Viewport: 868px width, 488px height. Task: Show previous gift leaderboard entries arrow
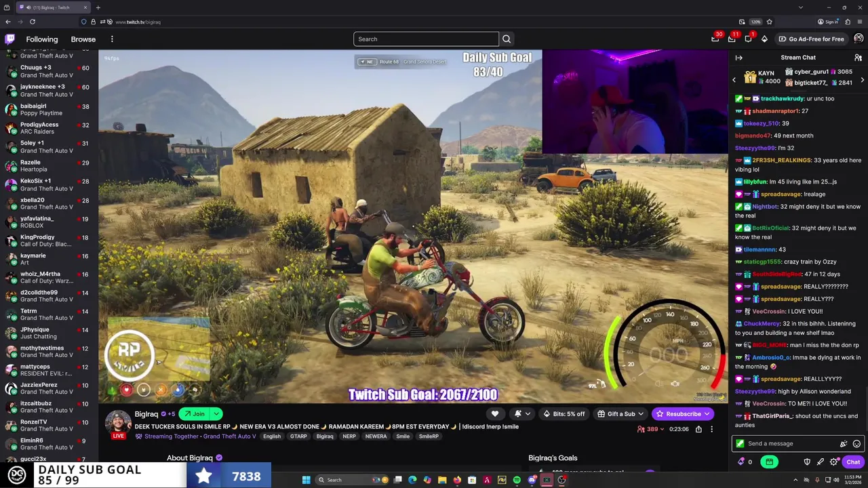click(734, 80)
